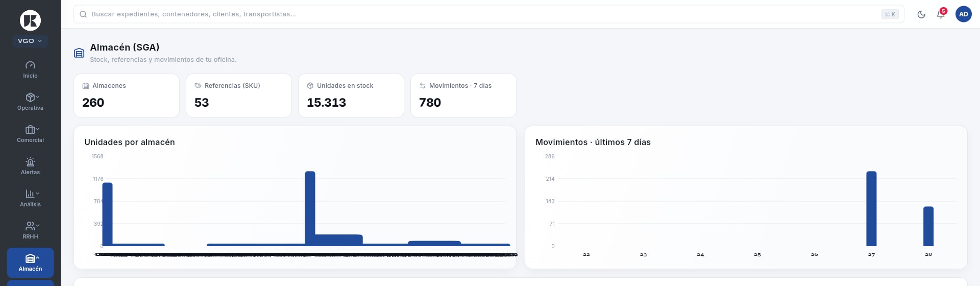Image resolution: width=980 pixels, height=286 pixels.
Task: Click the Movimientos últimos 7 días title
Action: [593, 142]
